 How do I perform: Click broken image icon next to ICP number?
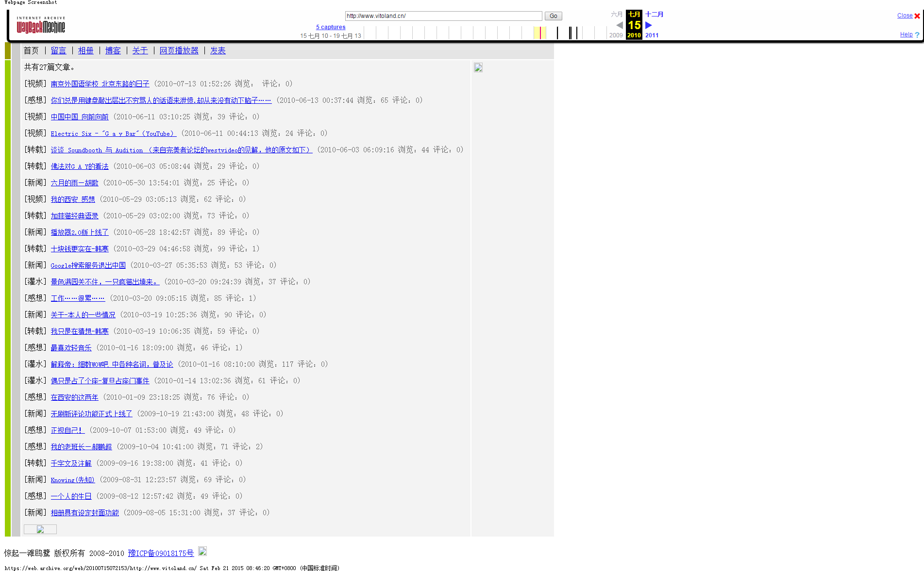[202, 551]
